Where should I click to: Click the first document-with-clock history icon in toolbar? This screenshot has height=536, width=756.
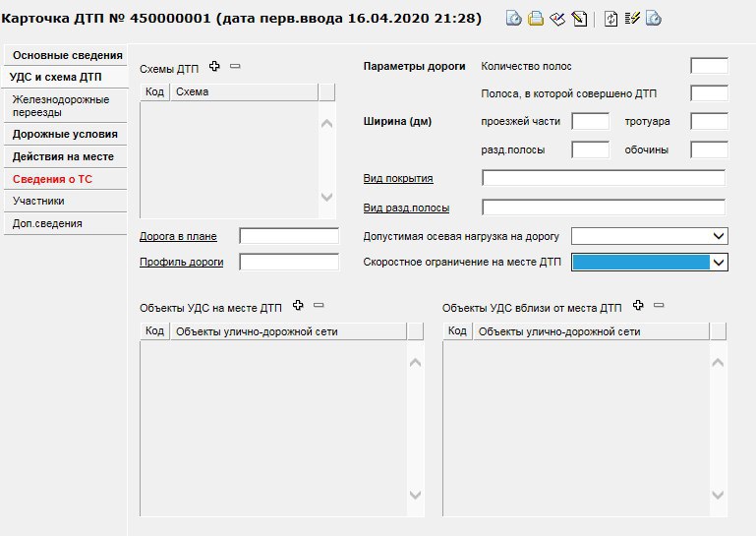pyautogui.click(x=514, y=19)
